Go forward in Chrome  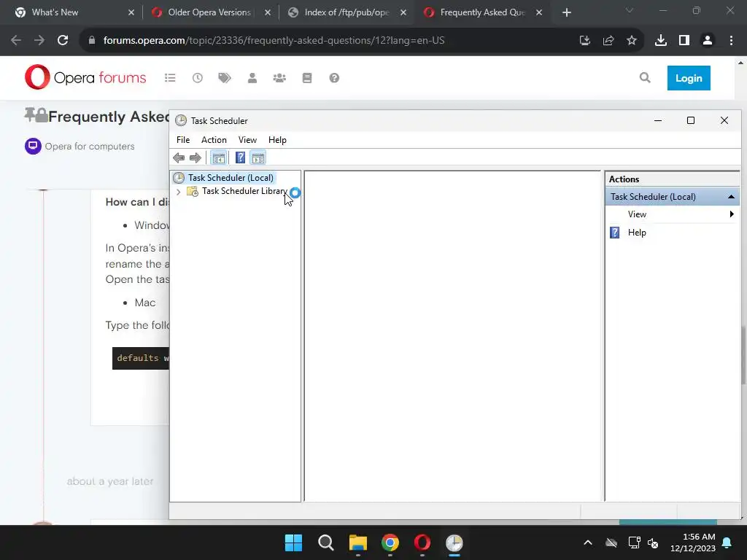coord(39,41)
